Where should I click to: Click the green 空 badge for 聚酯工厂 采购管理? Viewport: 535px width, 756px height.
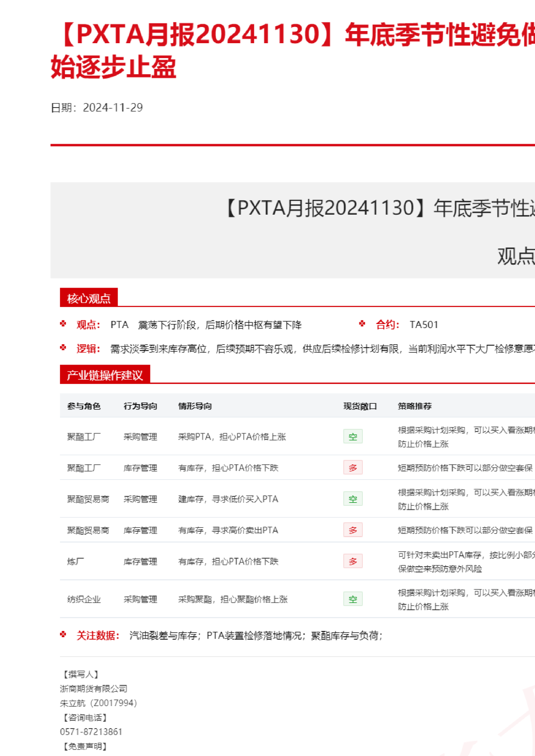(x=353, y=437)
